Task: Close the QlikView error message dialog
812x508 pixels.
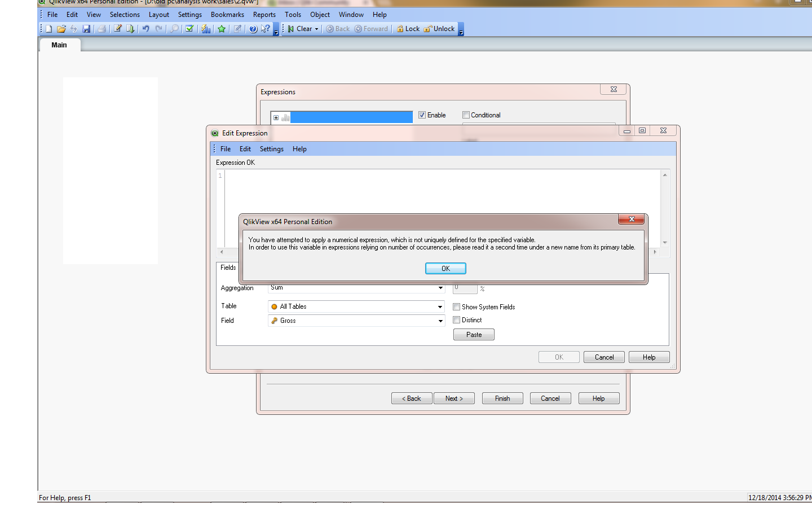Action: pyautogui.click(x=632, y=219)
